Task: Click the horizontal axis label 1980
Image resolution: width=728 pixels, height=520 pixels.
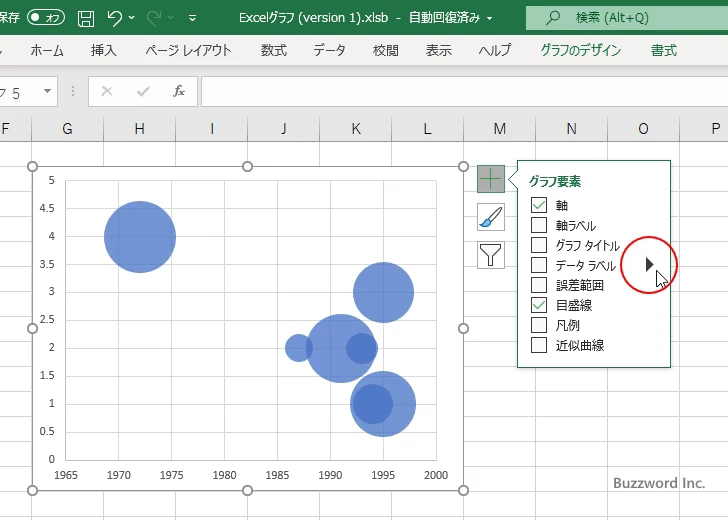Action: pos(224,475)
